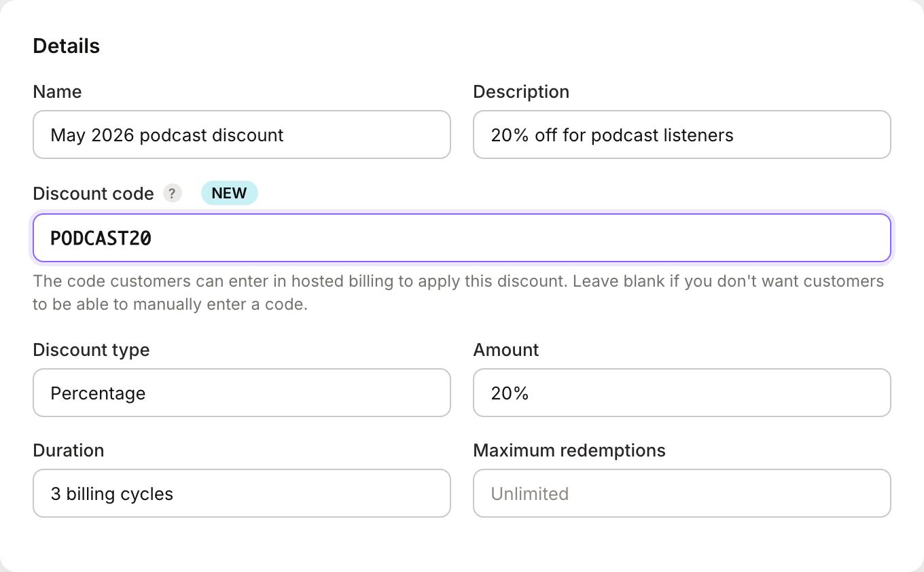The image size is (924, 572).
Task: Click the Discount code label text
Action: (x=92, y=193)
